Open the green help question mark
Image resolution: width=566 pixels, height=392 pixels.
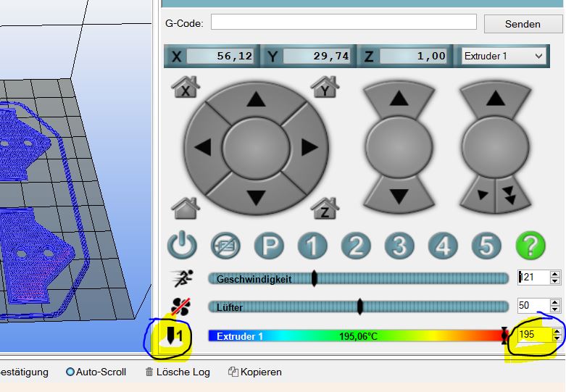(530, 246)
